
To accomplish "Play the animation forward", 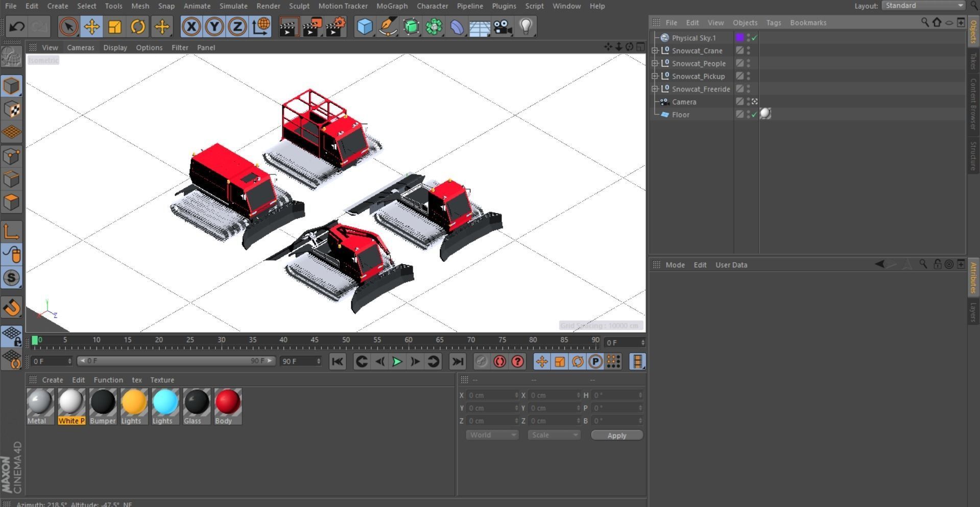I will click(x=397, y=362).
